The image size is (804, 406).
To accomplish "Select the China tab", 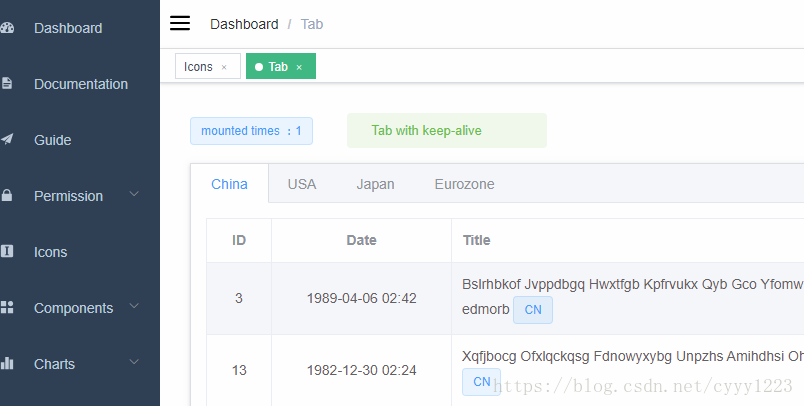I will coord(229,184).
